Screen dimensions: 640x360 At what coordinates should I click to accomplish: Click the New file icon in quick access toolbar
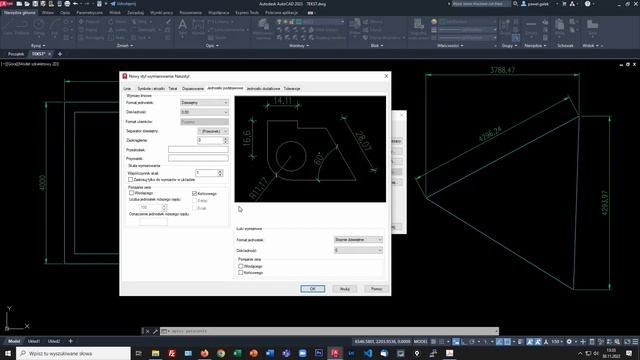19,4
